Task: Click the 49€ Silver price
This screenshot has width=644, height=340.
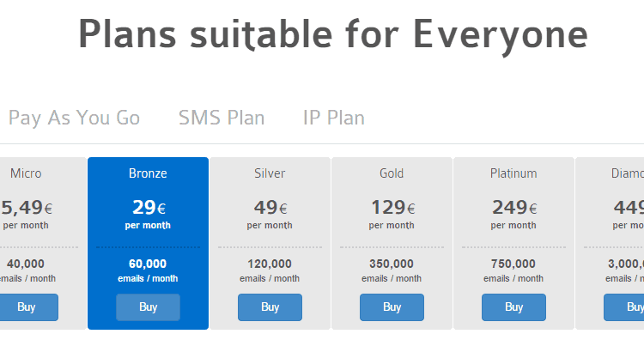Action: 270,208
